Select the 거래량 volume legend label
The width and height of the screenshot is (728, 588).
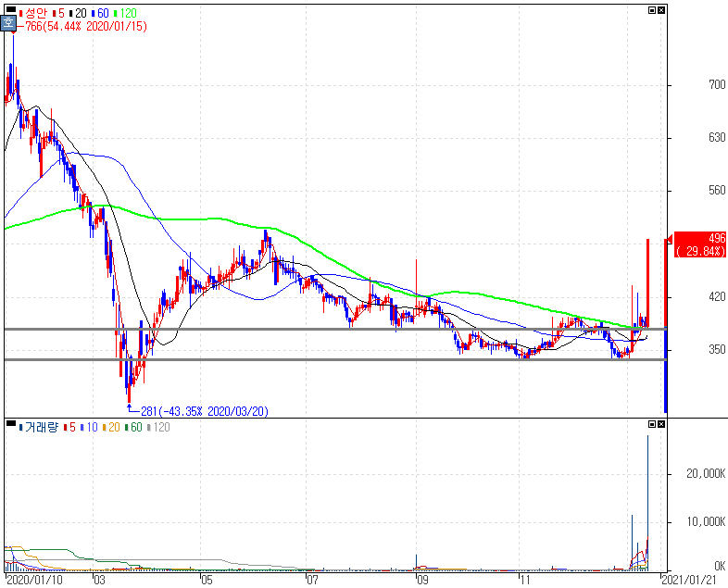pos(39,427)
